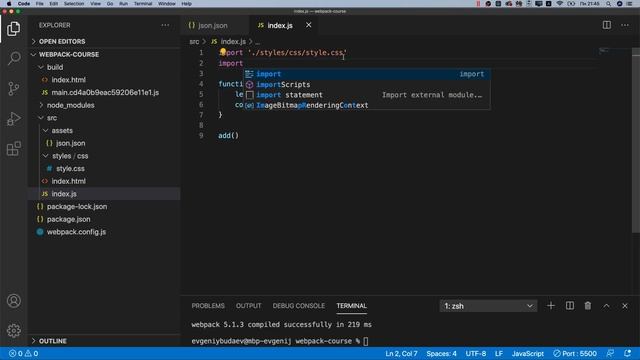Screen dimensions: 640x360
Task: Open json.json in the explorer tree
Action: 104,143
